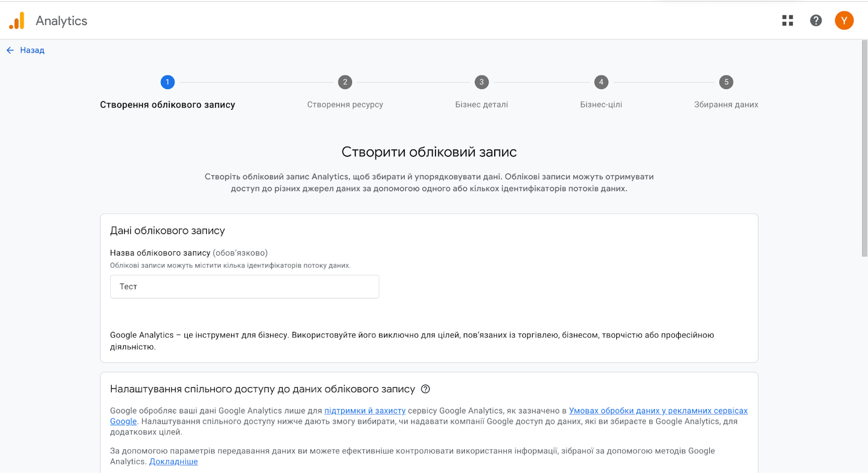
Task: Click the Створити обліковий запис heading
Action: 429,152
